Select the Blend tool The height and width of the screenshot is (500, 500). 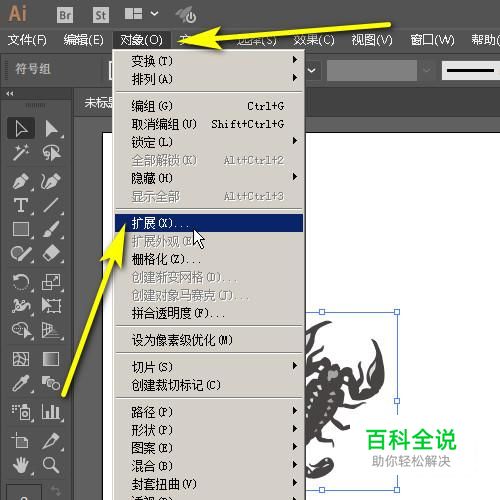click(x=51, y=383)
